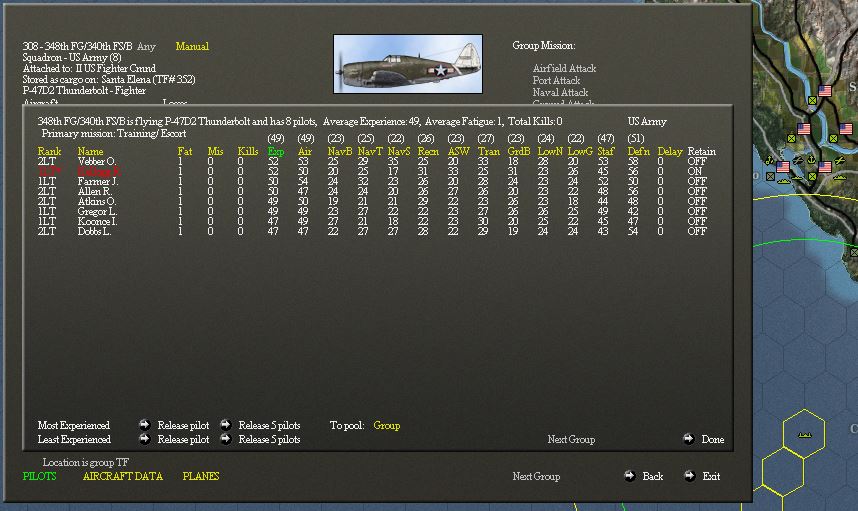Click arrow beside Most Experienced Release pilot
The image size is (858, 511).
[x=144, y=425]
